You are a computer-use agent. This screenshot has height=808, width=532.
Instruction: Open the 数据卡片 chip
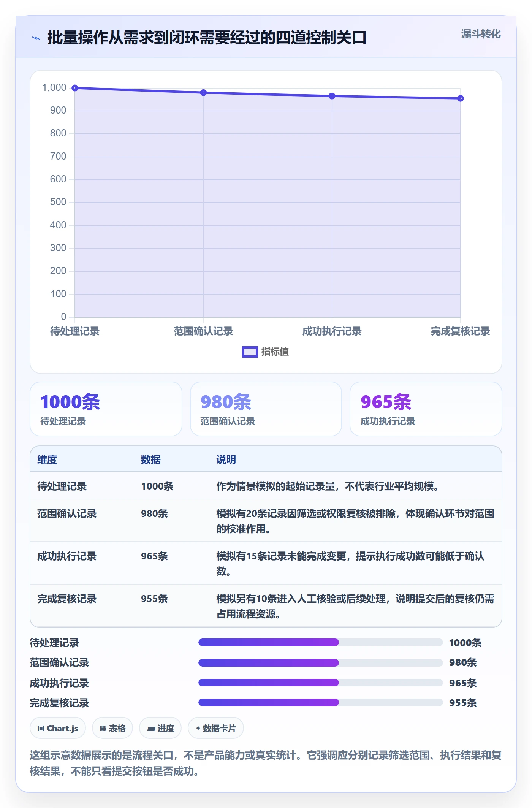216,728
